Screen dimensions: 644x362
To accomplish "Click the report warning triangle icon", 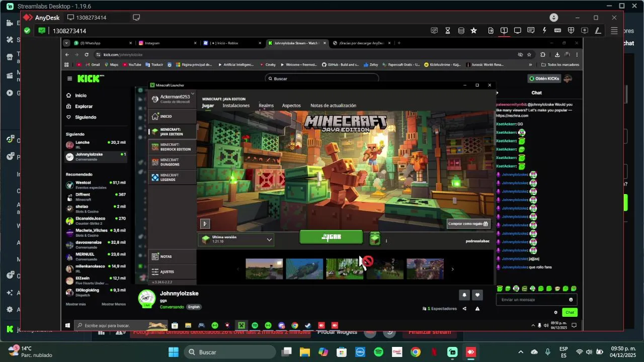I will (x=477, y=309).
